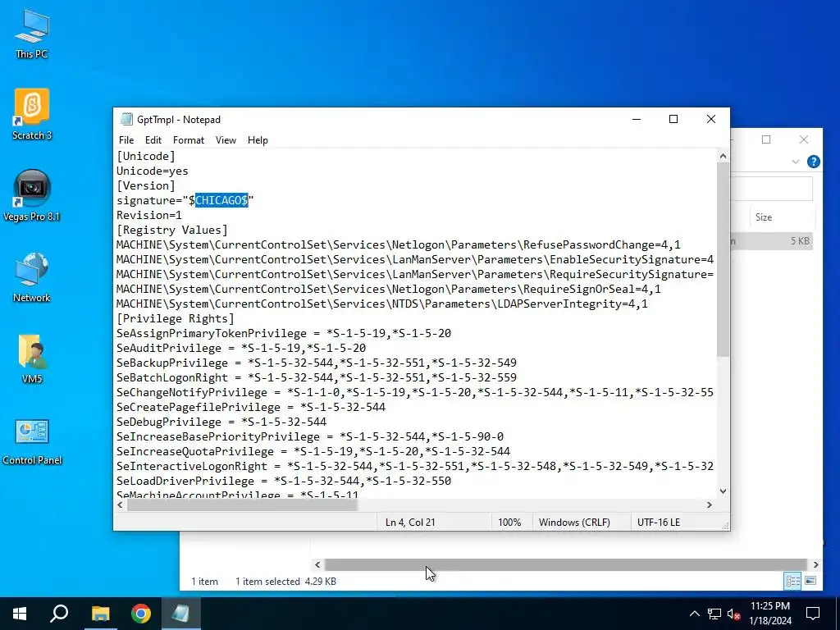Click Explorer horizontal scroll right arrow
This screenshot has width=840, height=630.
815,564
